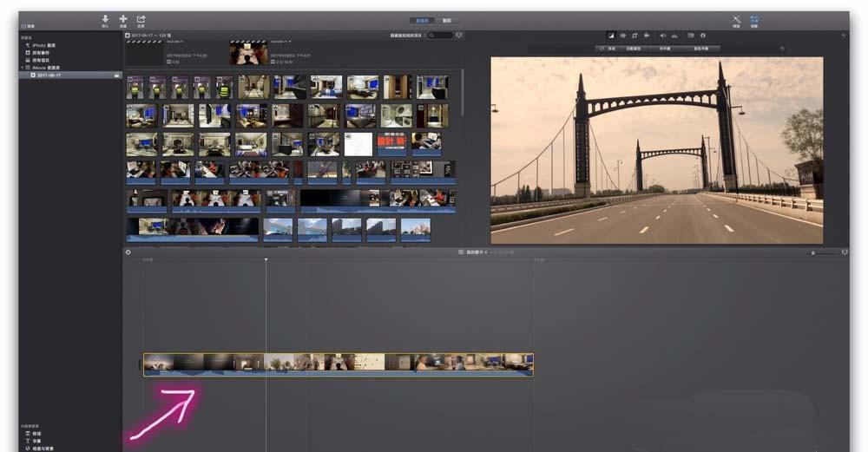The width and height of the screenshot is (868, 452).
Task: Click the Create new project plus icon
Action: [123, 18]
